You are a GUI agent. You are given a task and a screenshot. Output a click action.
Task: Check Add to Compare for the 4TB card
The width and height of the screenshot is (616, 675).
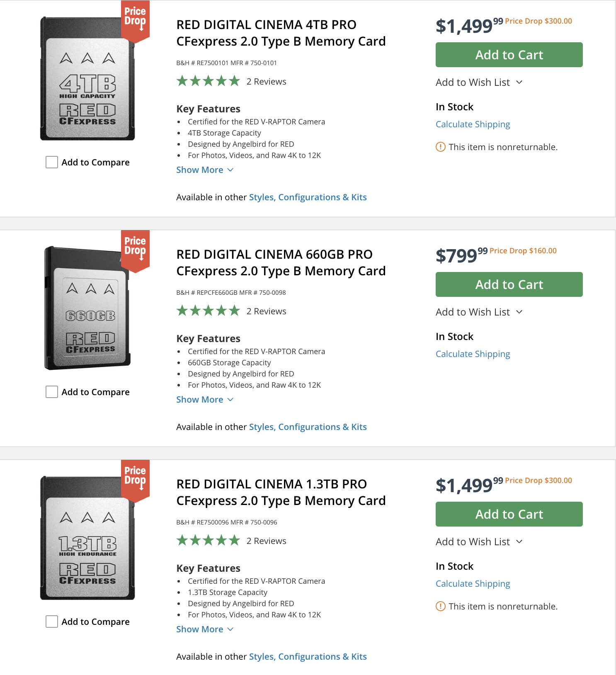click(52, 162)
